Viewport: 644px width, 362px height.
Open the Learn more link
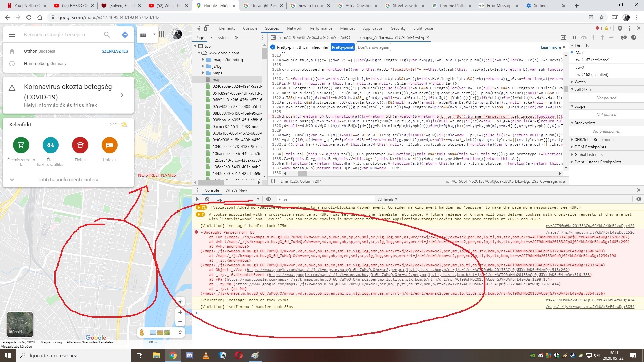coord(551,47)
